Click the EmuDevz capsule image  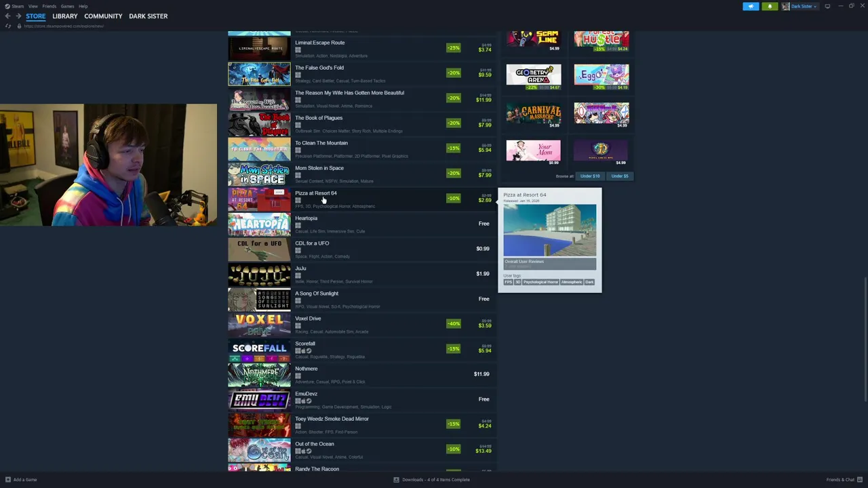259,399
